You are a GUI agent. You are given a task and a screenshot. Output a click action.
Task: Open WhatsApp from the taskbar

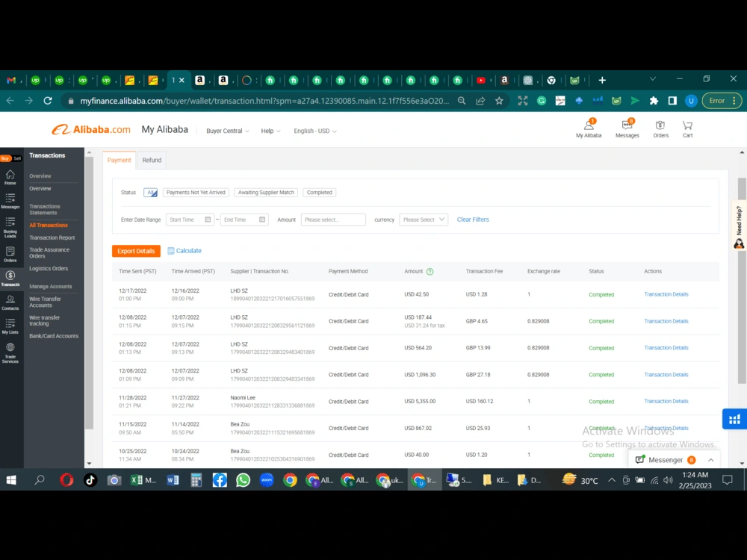[243, 480]
